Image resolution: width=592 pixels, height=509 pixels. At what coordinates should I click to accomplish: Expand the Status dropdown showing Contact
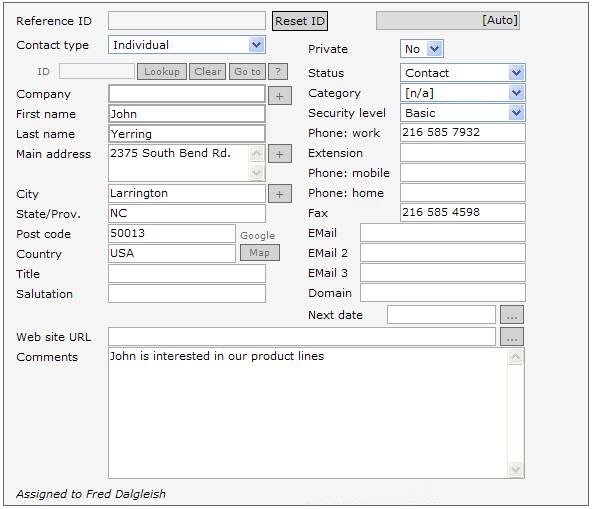coord(516,72)
